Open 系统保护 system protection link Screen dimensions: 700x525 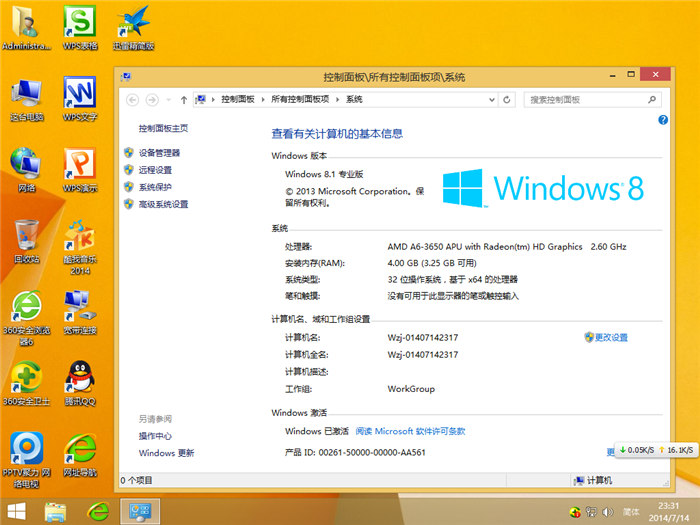[155, 187]
